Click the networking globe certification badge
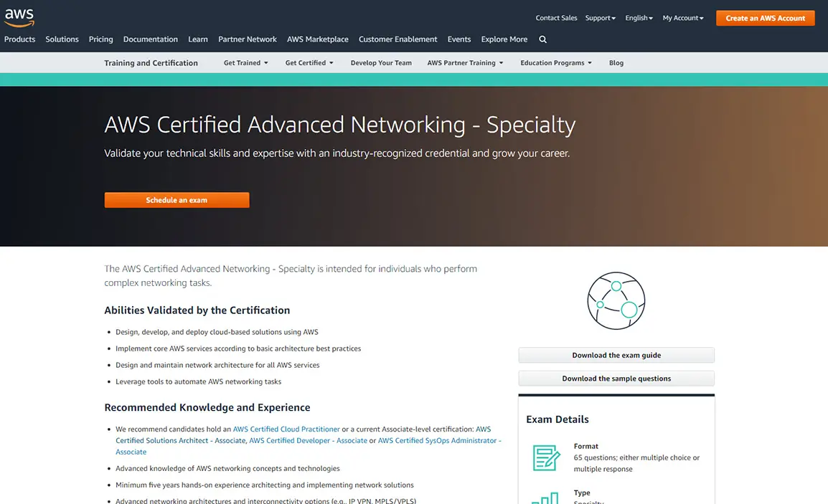 616,301
